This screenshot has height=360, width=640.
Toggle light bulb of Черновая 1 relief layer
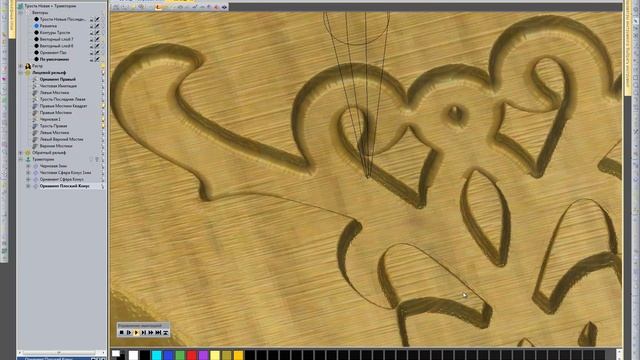pyautogui.click(x=103, y=119)
